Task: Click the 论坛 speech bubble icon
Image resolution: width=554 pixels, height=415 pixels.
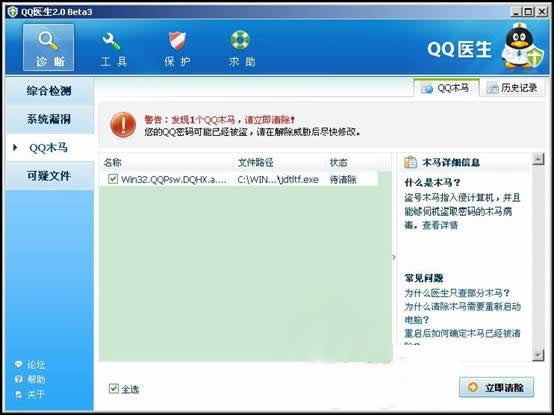Action: pos(19,364)
